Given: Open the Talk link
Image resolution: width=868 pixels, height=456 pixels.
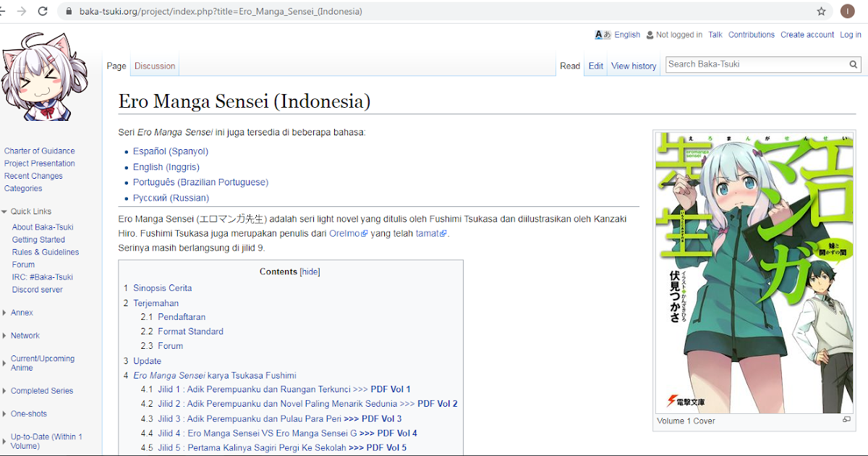Looking at the screenshot, I should [715, 35].
